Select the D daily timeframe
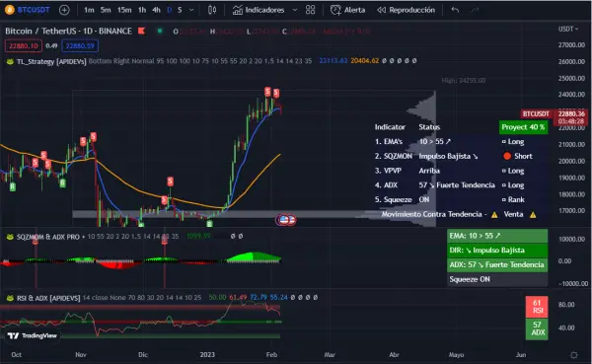Viewport: 592px width, 364px height. coord(169,10)
